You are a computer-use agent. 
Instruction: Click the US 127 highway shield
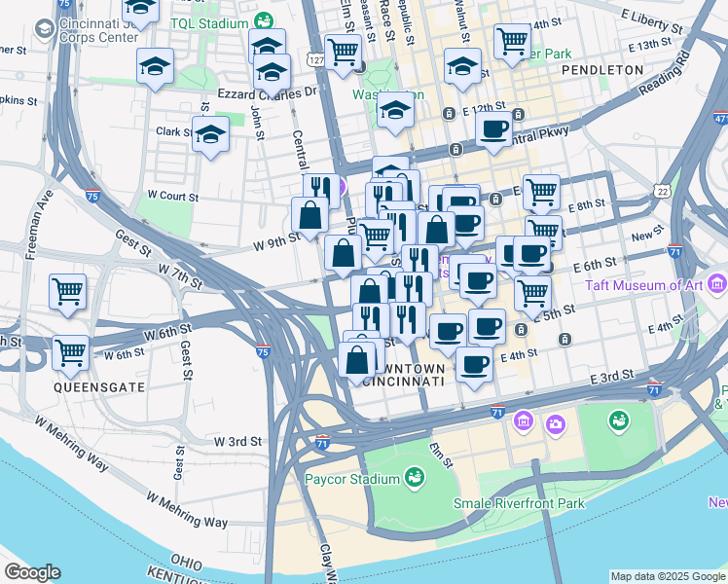tap(315, 59)
